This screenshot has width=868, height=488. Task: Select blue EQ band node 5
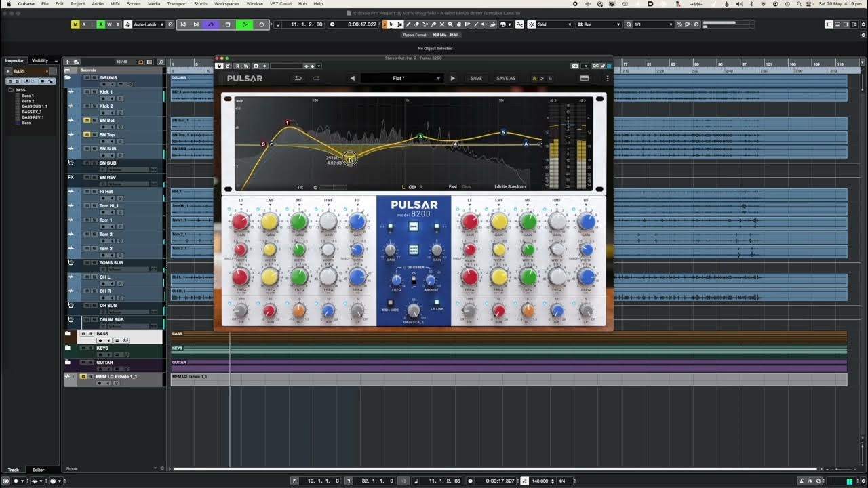pyautogui.click(x=503, y=132)
